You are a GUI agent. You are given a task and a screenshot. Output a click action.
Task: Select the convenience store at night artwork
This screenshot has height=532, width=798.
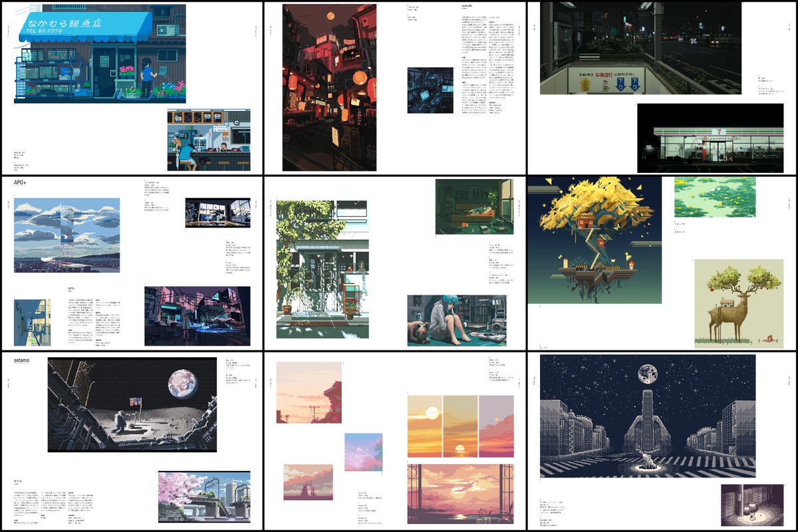tap(710, 138)
